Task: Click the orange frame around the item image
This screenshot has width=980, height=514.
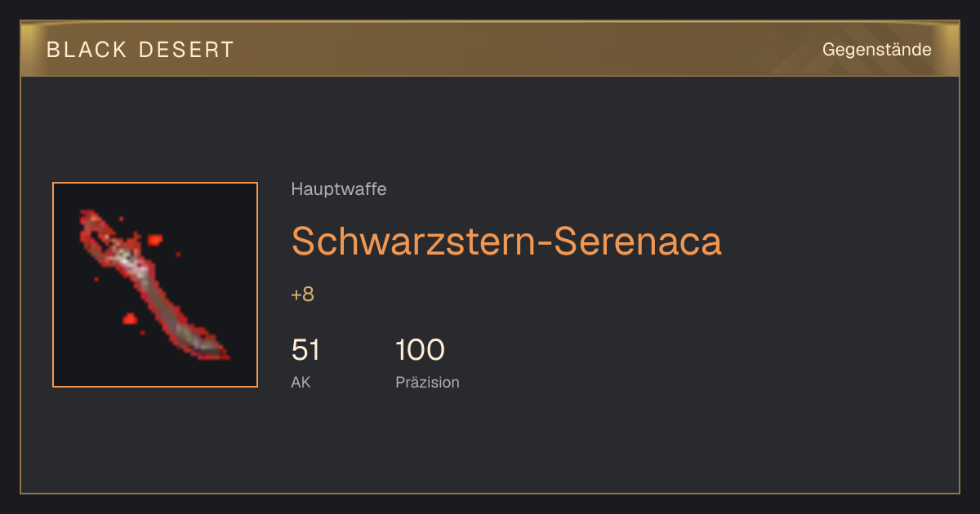Action: (x=155, y=183)
